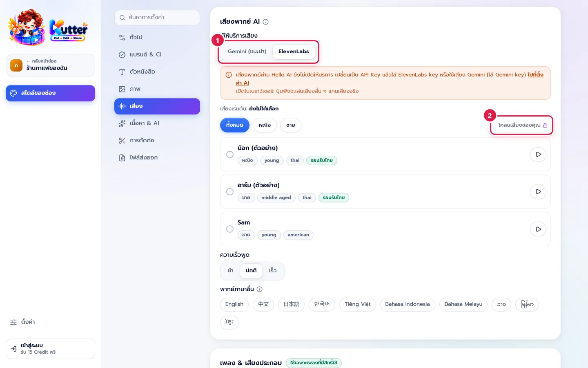Open the เสียง settings section
The height and width of the screenshot is (368, 588).
tap(157, 106)
